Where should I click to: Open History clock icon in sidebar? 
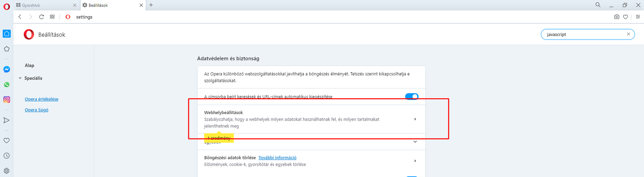pos(6,156)
